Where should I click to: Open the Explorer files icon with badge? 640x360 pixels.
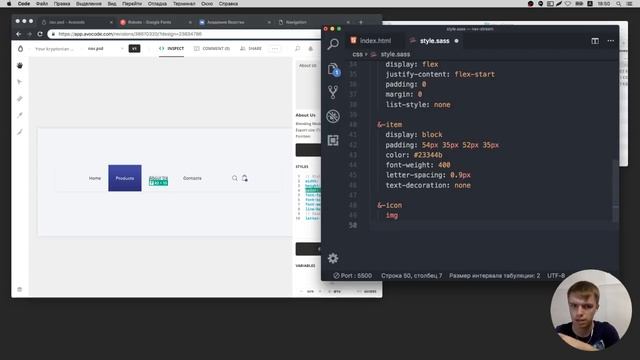pyautogui.click(x=333, y=69)
